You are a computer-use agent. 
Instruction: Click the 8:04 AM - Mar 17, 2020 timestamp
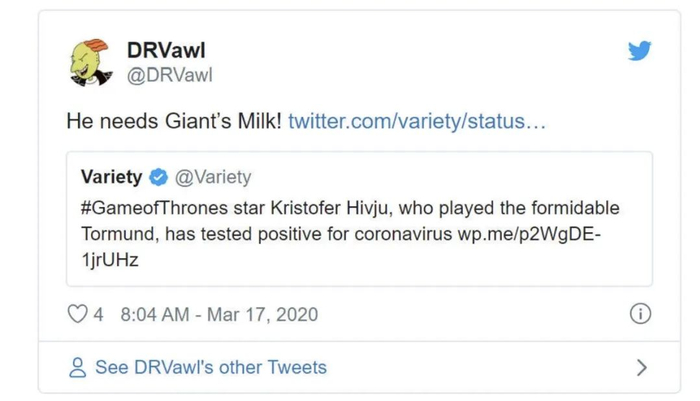[x=218, y=314]
